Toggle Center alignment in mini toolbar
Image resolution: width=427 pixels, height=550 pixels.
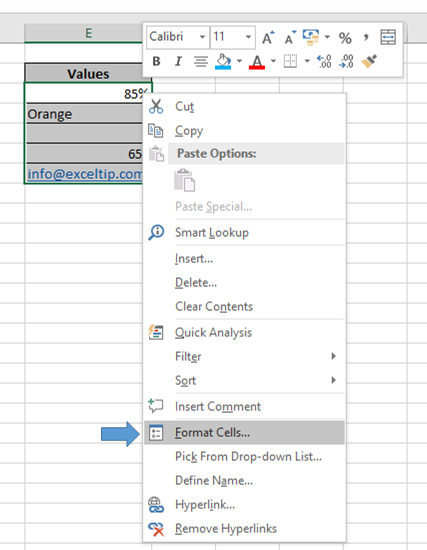tap(201, 61)
